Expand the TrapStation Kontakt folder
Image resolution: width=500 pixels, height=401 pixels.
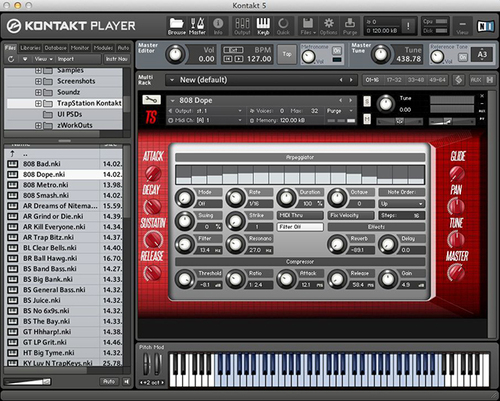coord(38,103)
